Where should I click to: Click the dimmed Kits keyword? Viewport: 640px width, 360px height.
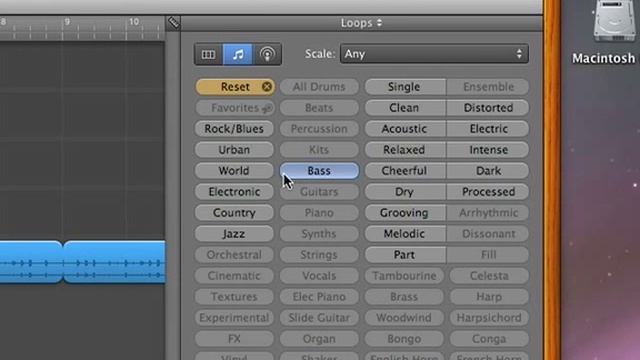pos(319,150)
